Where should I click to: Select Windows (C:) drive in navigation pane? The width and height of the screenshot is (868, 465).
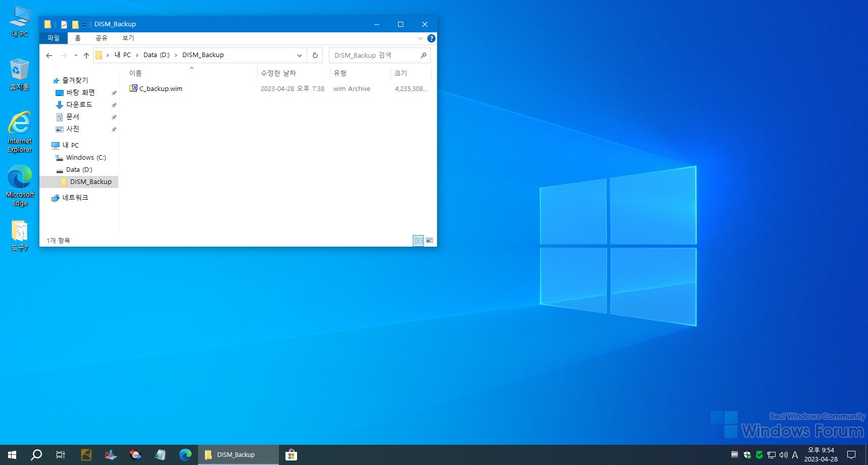pyautogui.click(x=86, y=158)
